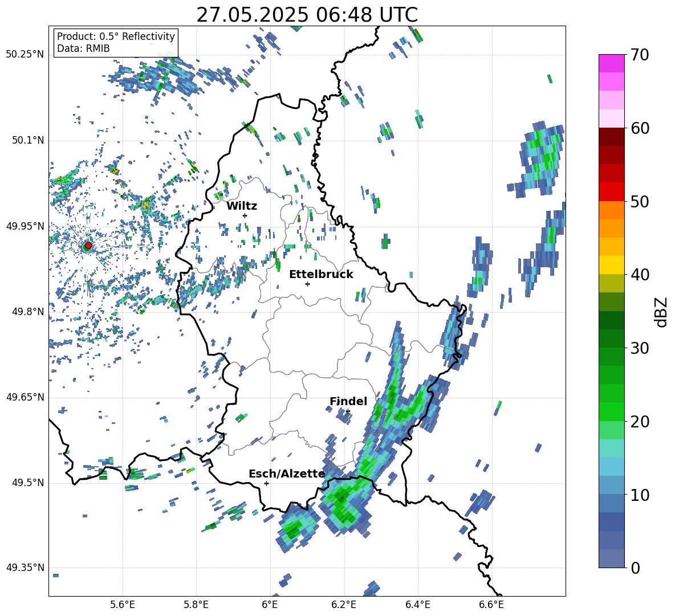Click the colorbar tick label 60

click(640, 128)
